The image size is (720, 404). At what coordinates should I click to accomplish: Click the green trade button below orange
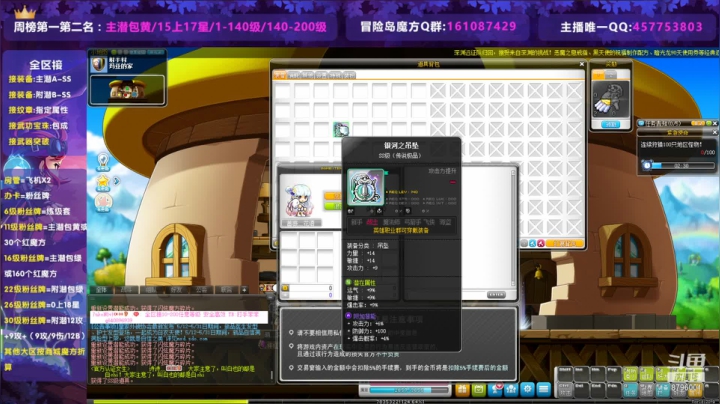click(x=332, y=206)
